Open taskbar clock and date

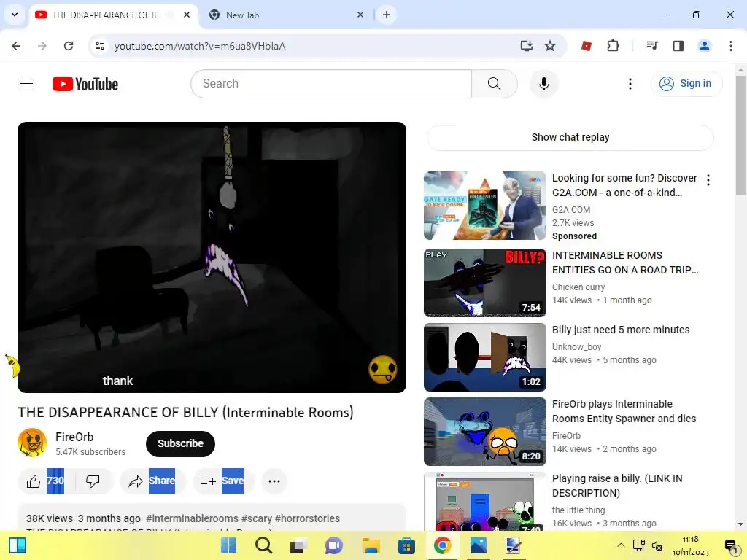691,545
